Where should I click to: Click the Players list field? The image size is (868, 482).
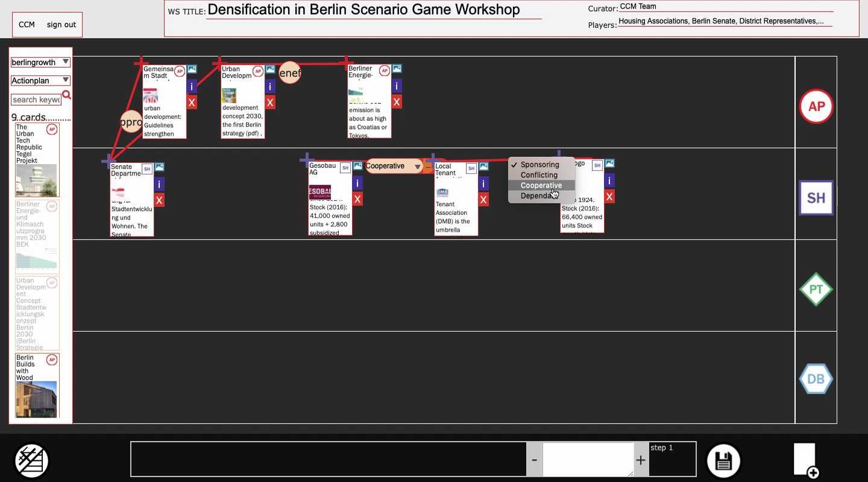pyautogui.click(x=726, y=21)
